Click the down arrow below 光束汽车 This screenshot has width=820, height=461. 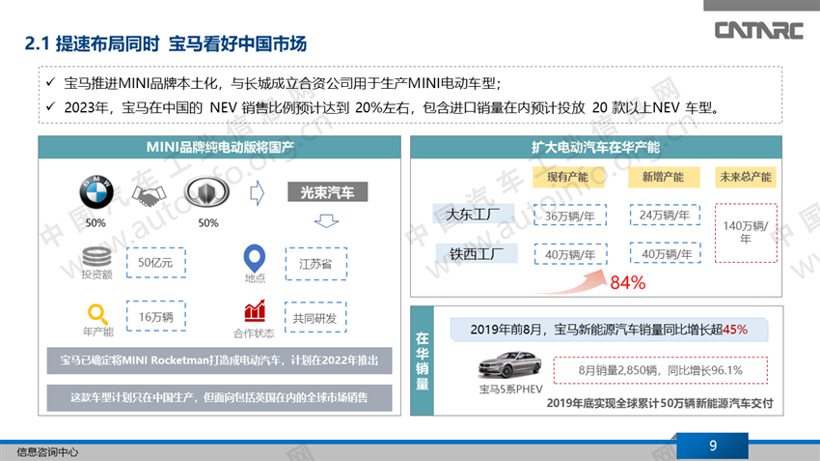pos(326,221)
